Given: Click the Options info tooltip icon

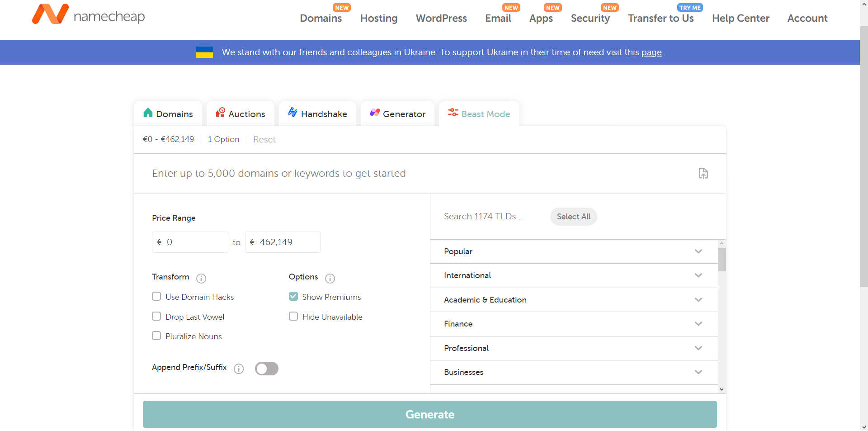Looking at the screenshot, I should [330, 279].
